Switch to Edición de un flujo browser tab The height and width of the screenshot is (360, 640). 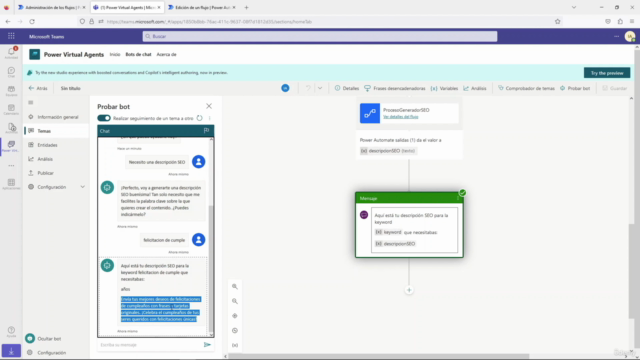201,7
